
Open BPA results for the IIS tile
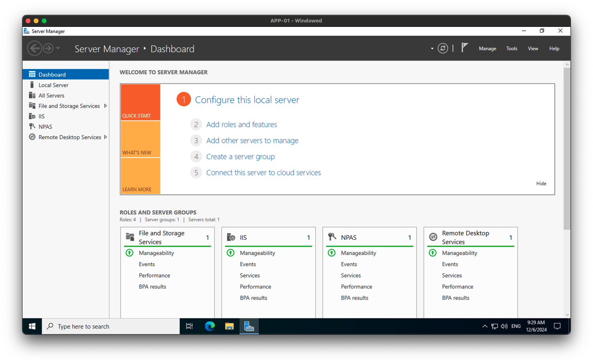pyautogui.click(x=253, y=297)
